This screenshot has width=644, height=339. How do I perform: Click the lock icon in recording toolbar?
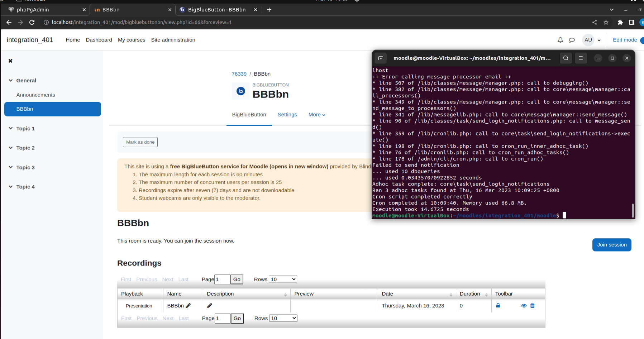(498, 305)
